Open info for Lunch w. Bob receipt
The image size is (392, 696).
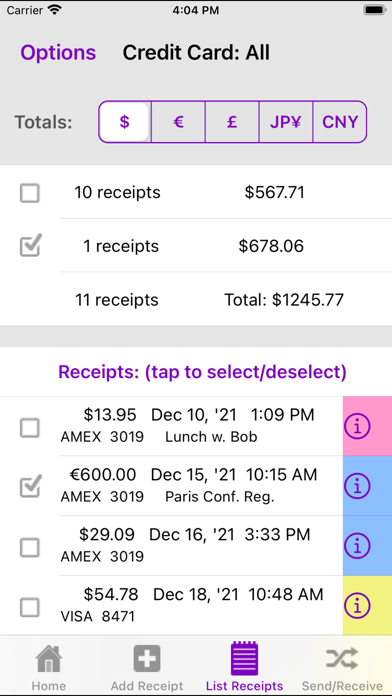point(357,427)
